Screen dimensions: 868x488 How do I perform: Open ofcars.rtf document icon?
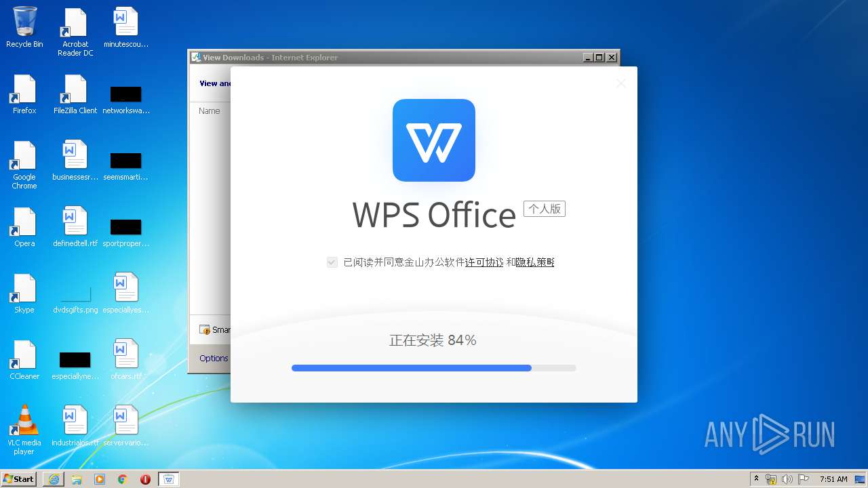pos(125,360)
